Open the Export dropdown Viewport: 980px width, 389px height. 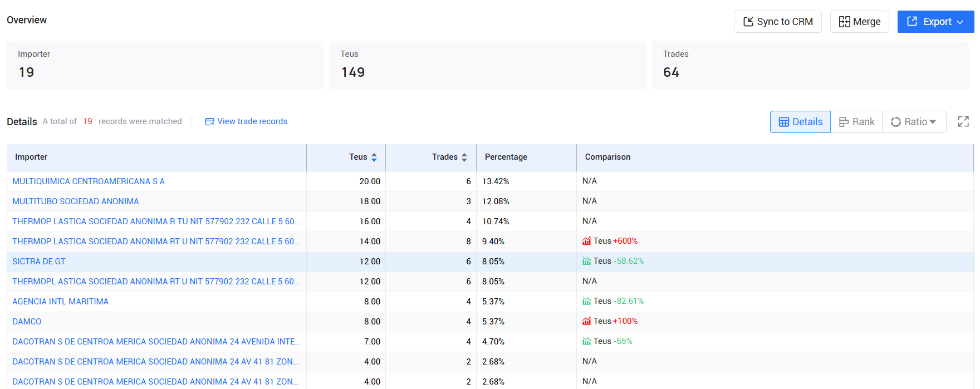(935, 22)
